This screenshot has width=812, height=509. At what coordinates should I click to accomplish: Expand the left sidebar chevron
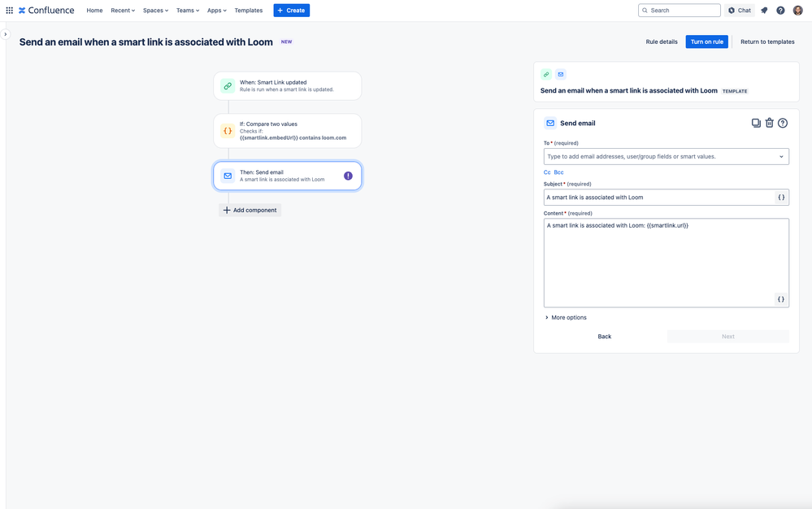tap(5, 34)
